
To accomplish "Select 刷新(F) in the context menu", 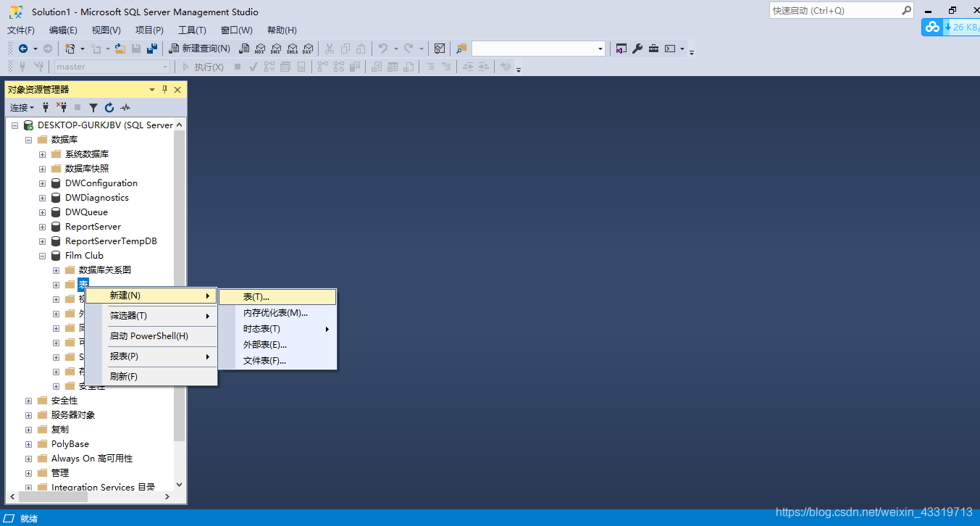I will [151, 377].
